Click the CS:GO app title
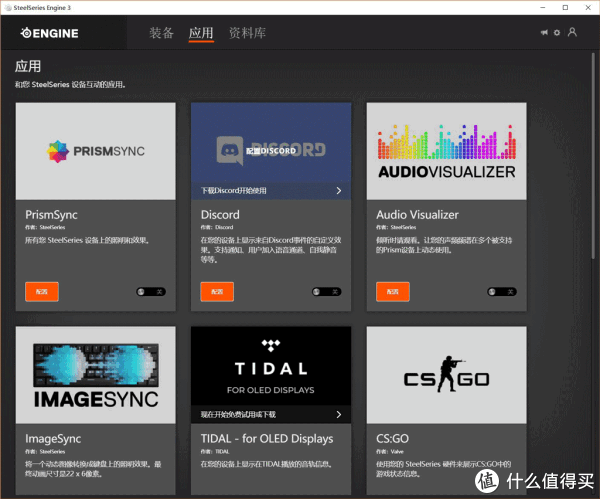Viewport: 600px width, 499px height. tap(392, 439)
